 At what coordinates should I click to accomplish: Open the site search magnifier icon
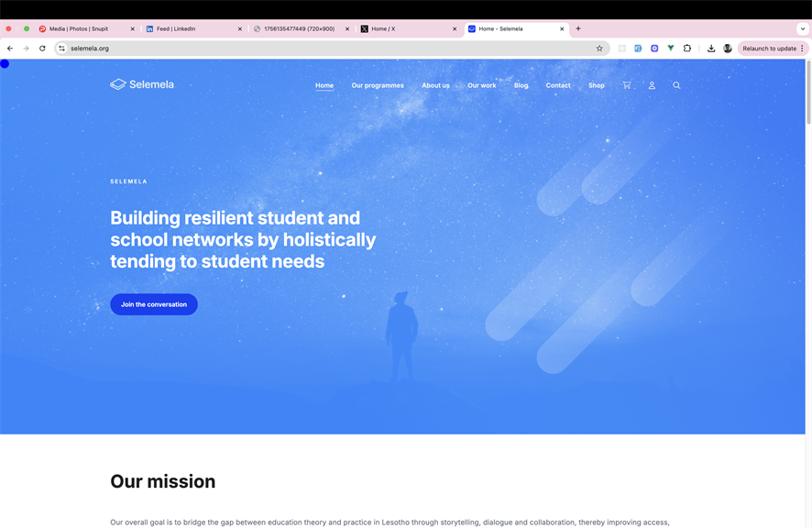pos(676,85)
